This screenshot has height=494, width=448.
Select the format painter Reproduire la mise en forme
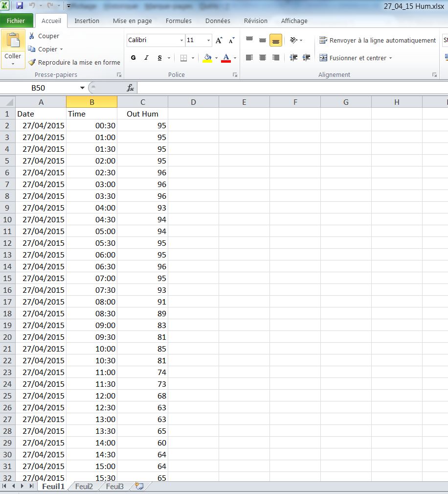(x=74, y=62)
